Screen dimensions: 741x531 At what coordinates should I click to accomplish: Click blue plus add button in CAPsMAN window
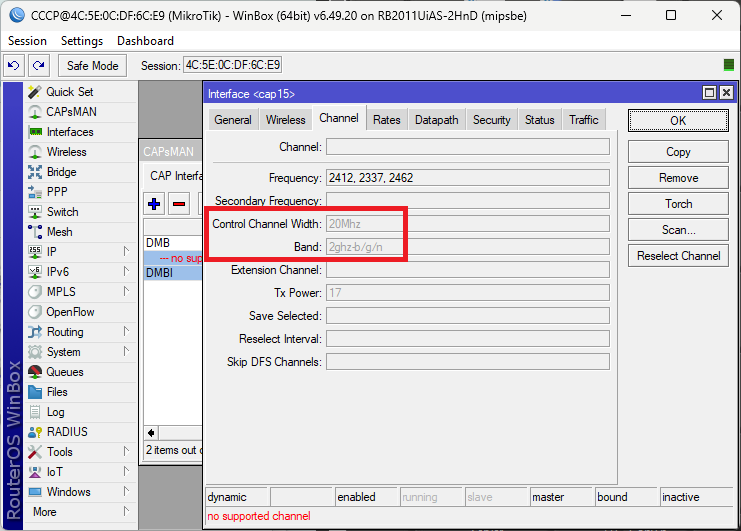coord(154,204)
